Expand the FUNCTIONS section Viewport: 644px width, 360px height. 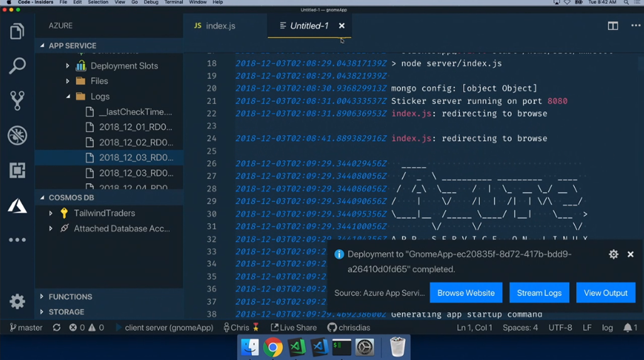coord(42,297)
